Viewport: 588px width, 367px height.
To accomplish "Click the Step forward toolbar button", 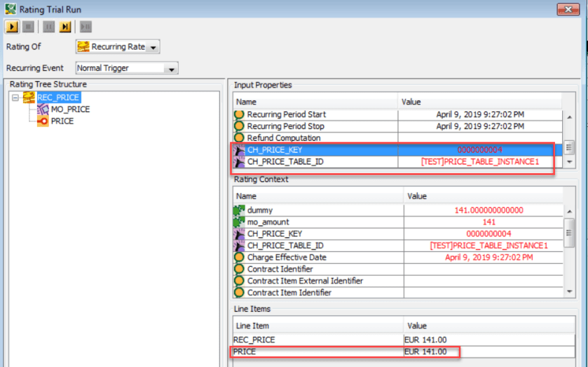I will tap(65, 27).
